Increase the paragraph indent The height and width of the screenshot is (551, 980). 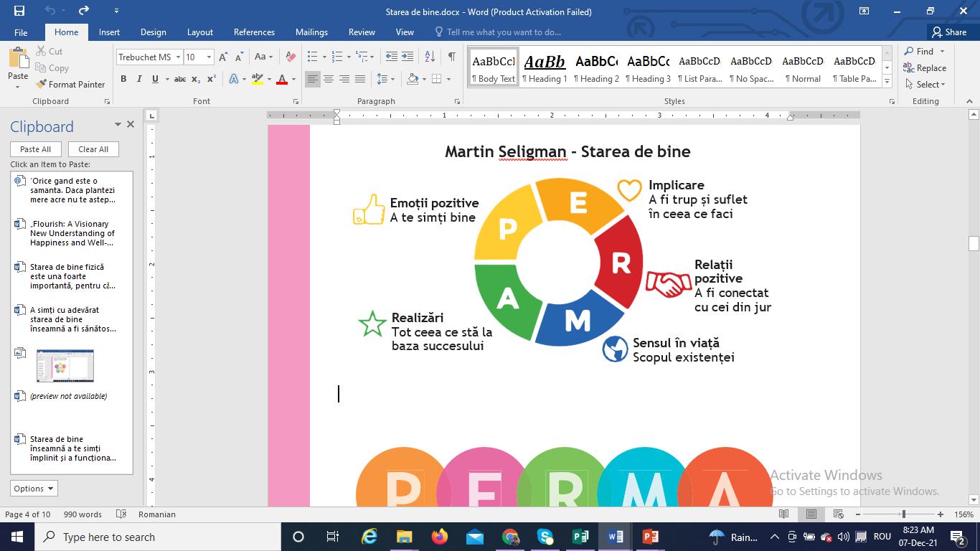(x=407, y=57)
